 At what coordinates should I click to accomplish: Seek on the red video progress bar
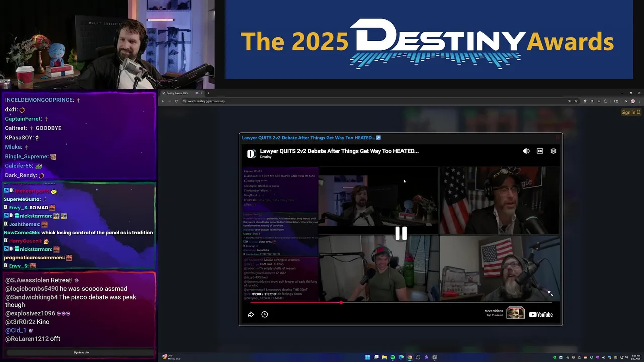pos(401,303)
